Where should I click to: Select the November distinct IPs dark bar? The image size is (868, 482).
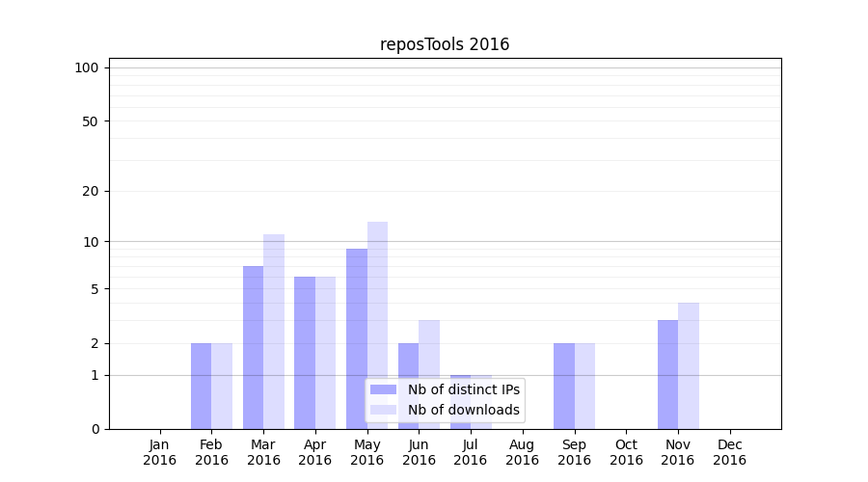click(x=667, y=374)
